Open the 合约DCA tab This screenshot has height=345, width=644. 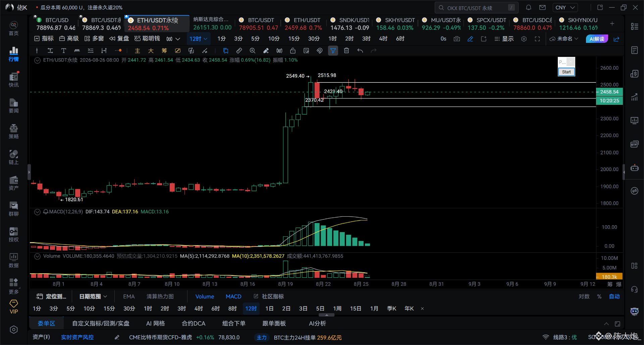click(193, 324)
